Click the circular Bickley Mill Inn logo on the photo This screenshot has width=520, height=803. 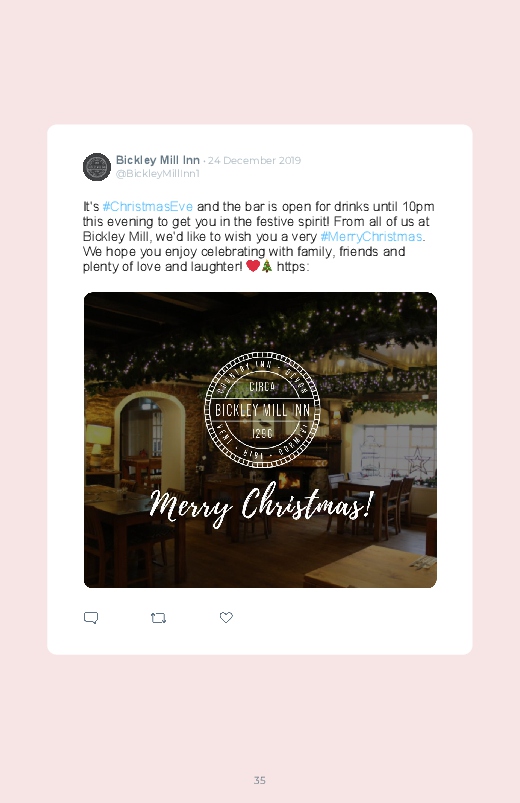[x=262, y=410]
